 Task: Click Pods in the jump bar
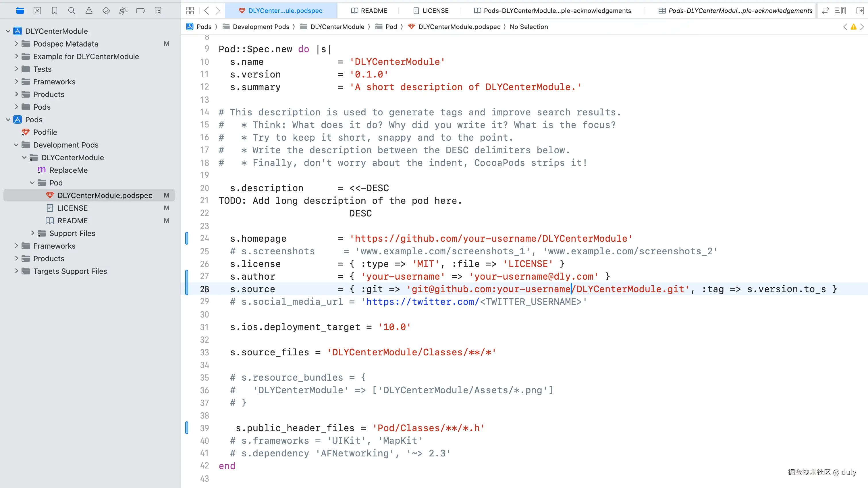tap(204, 27)
